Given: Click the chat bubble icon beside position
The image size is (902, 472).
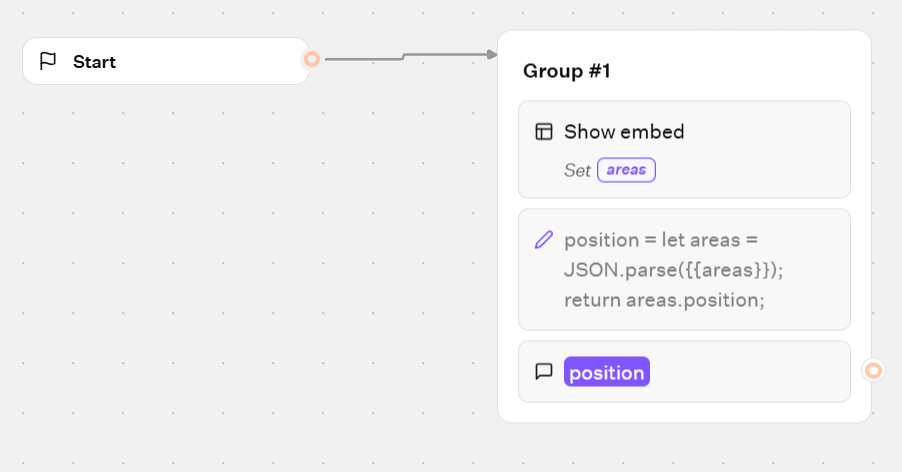Looking at the screenshot, I should pyautogui.click(x=544, y=371).
